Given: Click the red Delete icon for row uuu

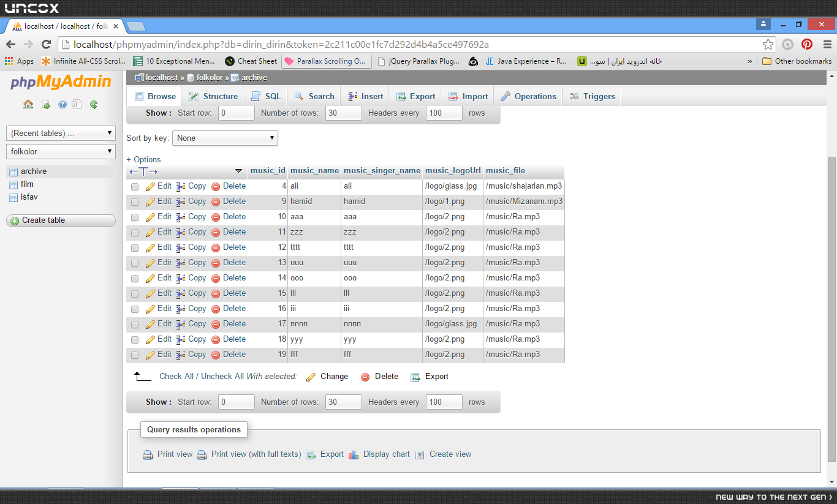Looking at the screenshot, I should click(216, 263).
